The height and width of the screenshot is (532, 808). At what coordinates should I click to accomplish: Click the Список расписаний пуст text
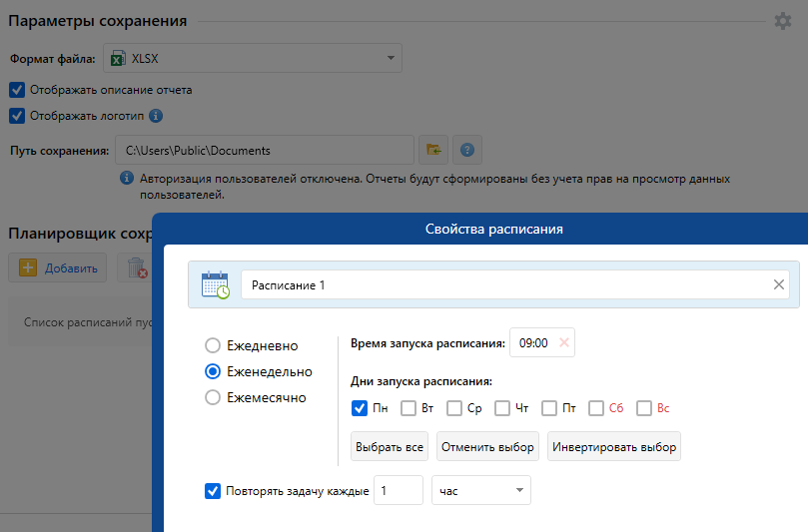[x=88, y=322]
